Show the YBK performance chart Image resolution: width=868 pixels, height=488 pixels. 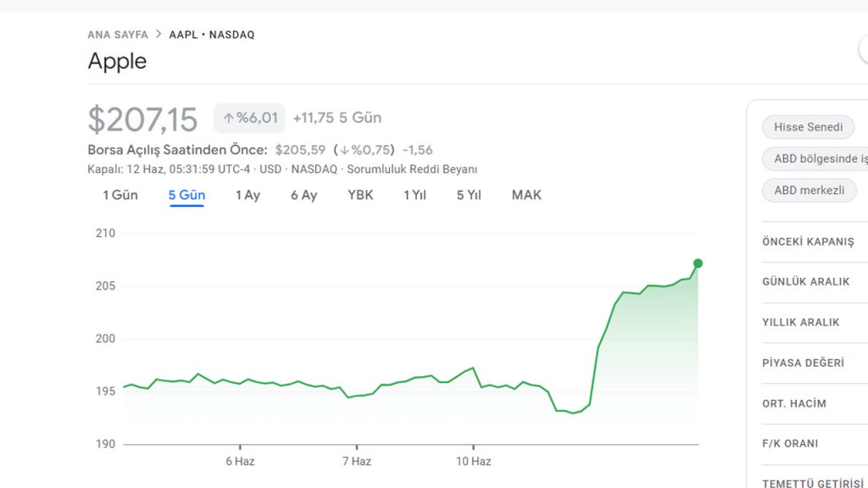(359, 195)
